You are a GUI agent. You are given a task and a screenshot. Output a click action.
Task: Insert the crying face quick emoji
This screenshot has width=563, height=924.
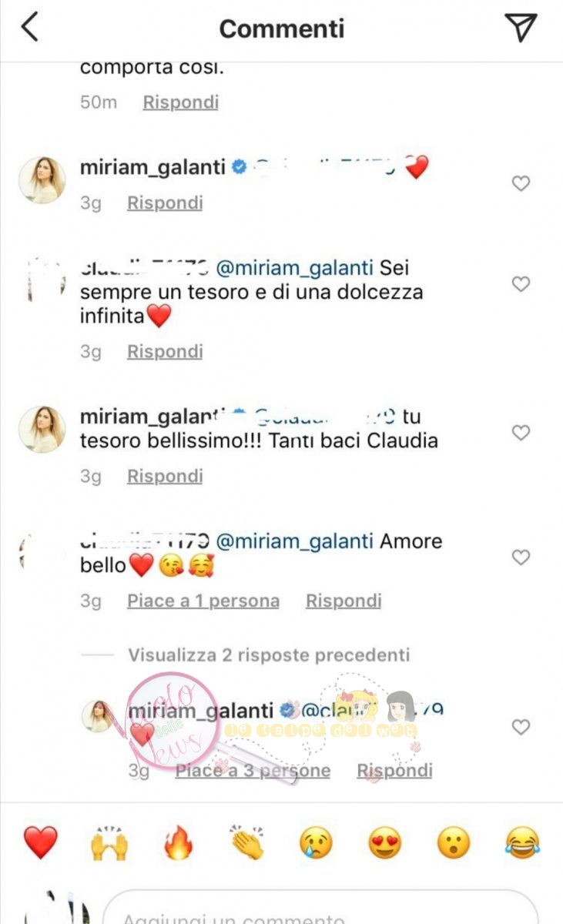point(316,842)
